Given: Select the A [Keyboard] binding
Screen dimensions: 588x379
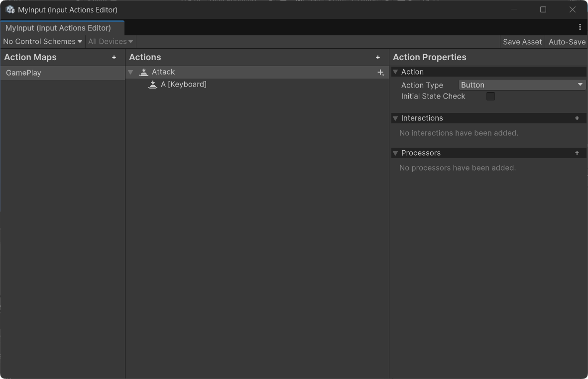Looking at the screenshot, I should click(x=257, y=85).
